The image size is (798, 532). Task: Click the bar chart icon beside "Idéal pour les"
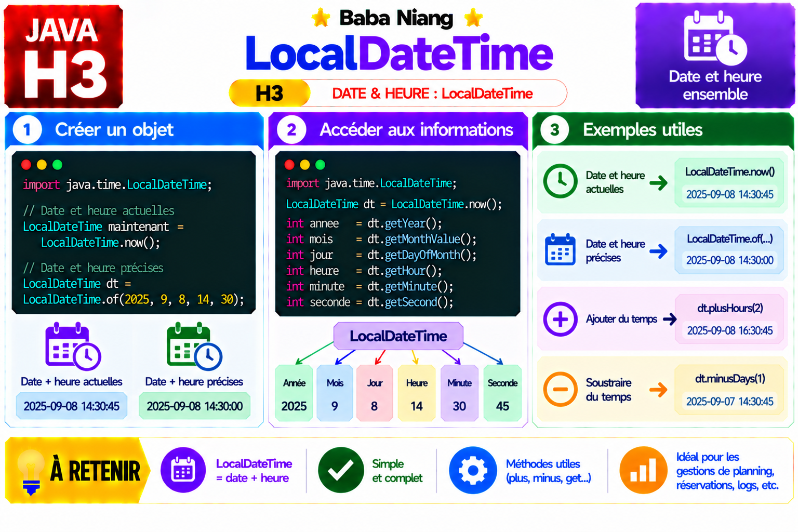[x=643, y=470]
